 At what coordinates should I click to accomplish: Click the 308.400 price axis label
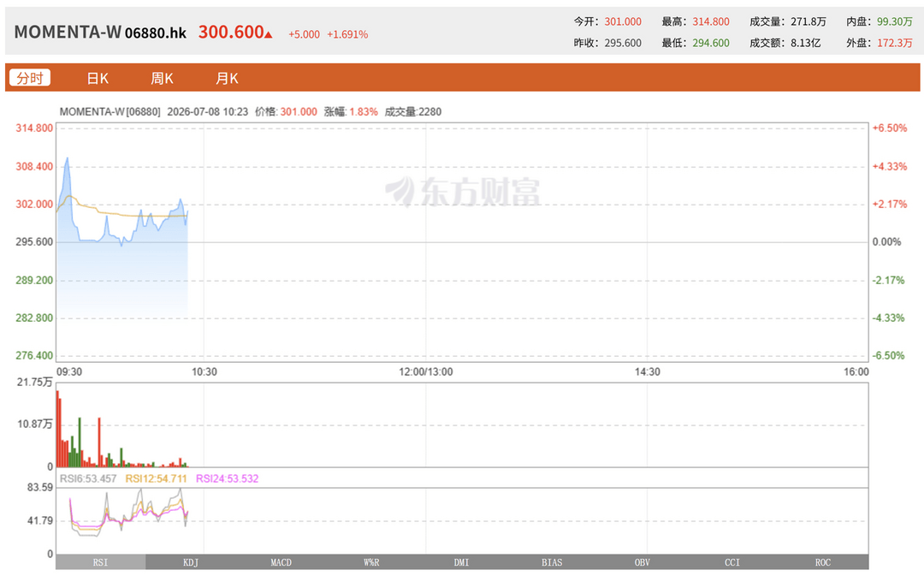coord(34,166)
